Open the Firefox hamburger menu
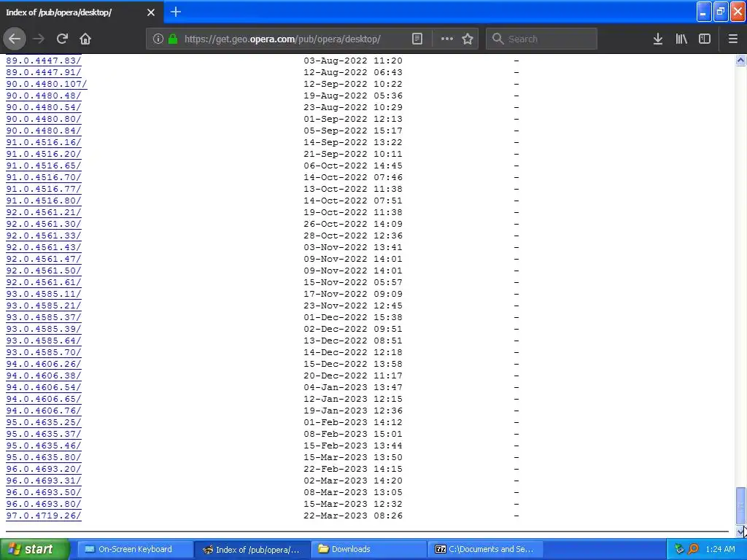747x560 pixels. (733, 39)
